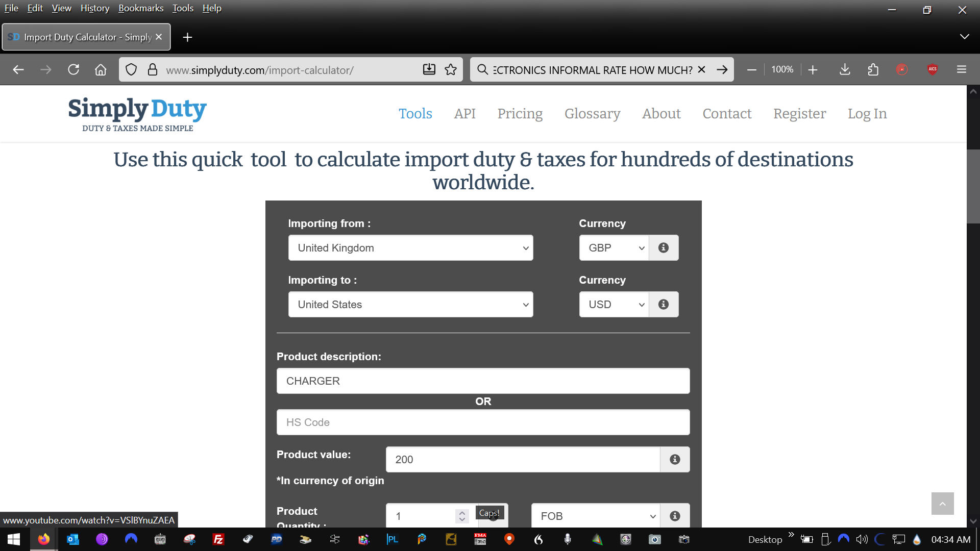The image size is (980, 551).
Task: Go to the Pricing page link
Action: (520, 114)
